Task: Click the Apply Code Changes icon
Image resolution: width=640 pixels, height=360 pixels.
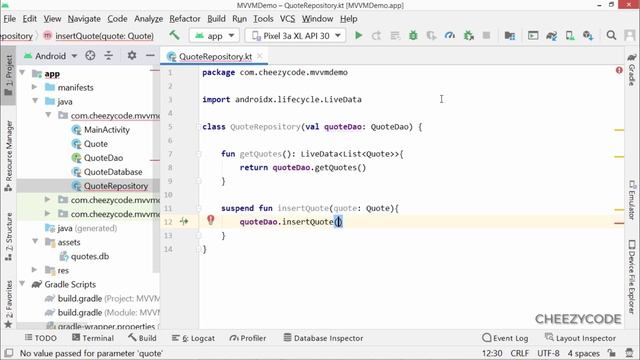Action: click(395, 36)
